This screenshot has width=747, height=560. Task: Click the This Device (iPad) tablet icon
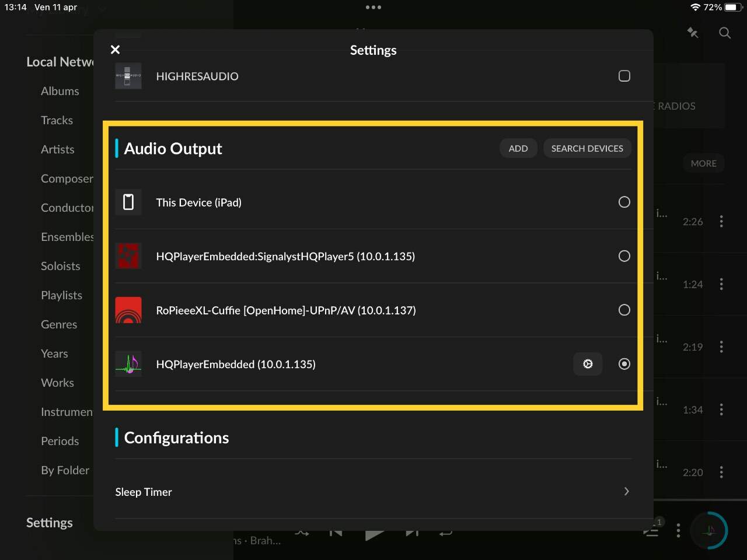coord(128,202)
